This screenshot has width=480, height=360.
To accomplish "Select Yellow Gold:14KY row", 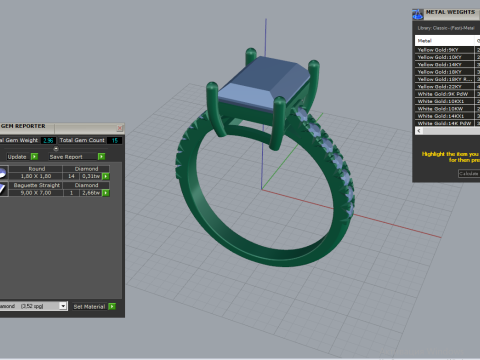I will point(444,65).
